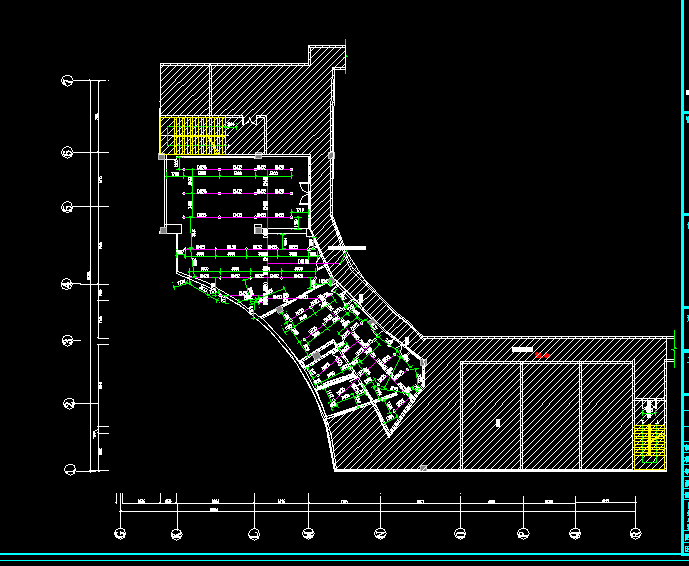Select the yellow staircase in the lower-right wing
689x566 pixels.
[x=649, y=444]
